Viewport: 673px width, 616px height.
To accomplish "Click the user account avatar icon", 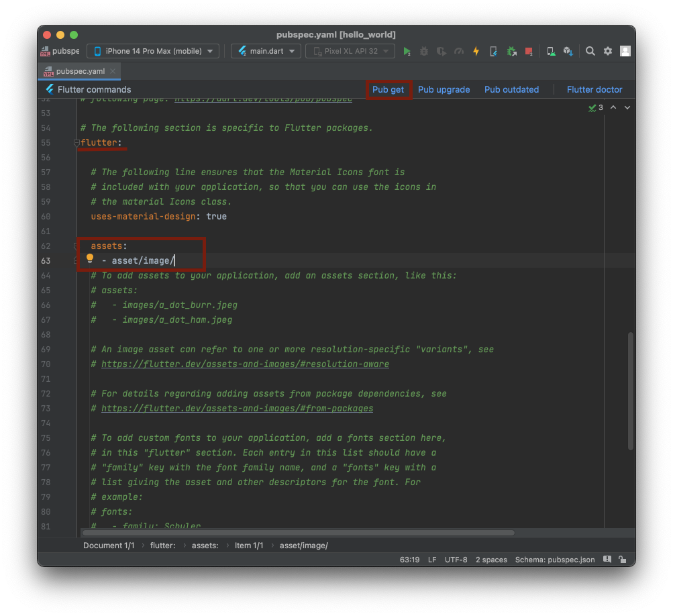I will coord(625,51).
